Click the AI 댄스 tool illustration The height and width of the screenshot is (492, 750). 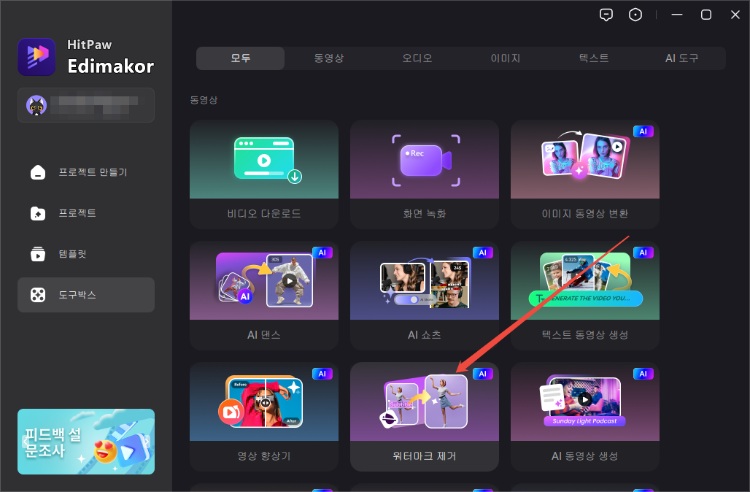[x=264, y=281]
